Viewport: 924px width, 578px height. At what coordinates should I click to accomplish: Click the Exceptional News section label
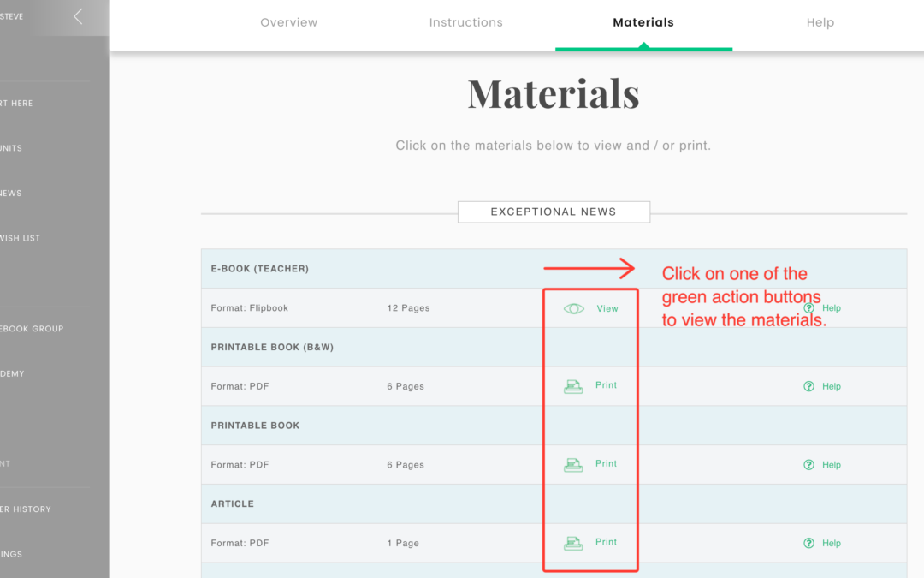(554, 212)
